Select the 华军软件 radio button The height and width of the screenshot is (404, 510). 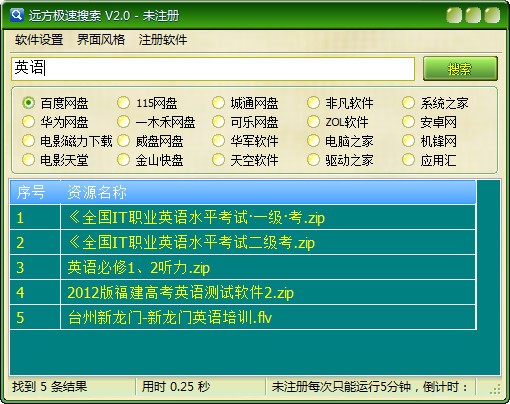218,141
